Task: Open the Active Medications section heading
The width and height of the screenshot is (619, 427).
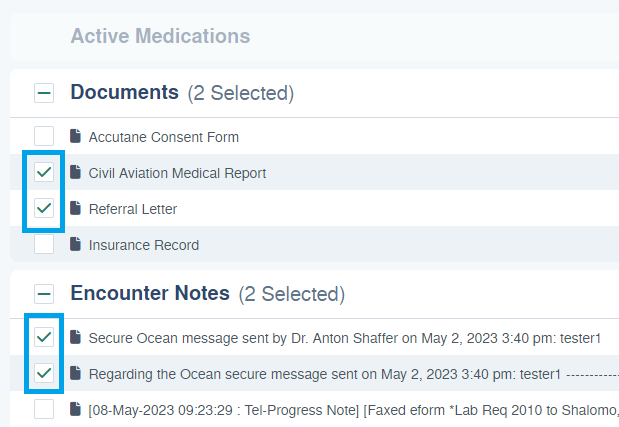Action: 160,36
